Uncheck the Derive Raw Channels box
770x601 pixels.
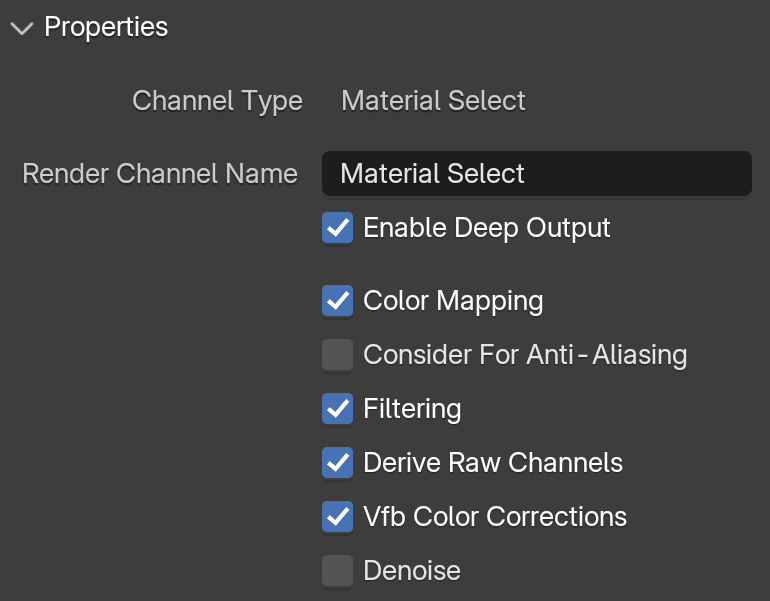[337, 463]
